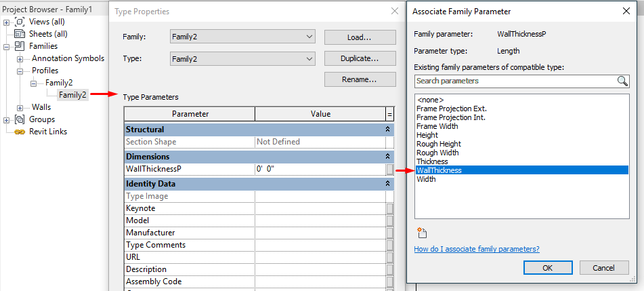Select Annotation Symbols in browser

(68, 58)
